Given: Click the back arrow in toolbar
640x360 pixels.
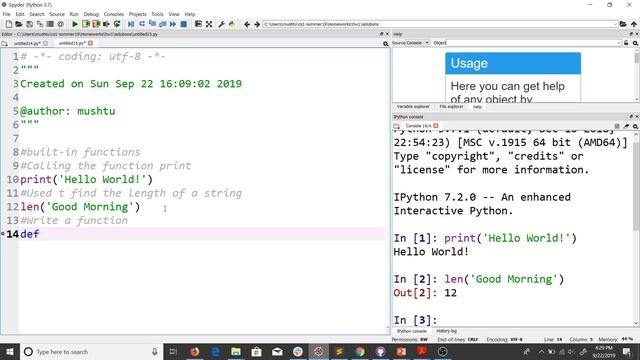Looking at the screenshot, I should pos(247,24).
